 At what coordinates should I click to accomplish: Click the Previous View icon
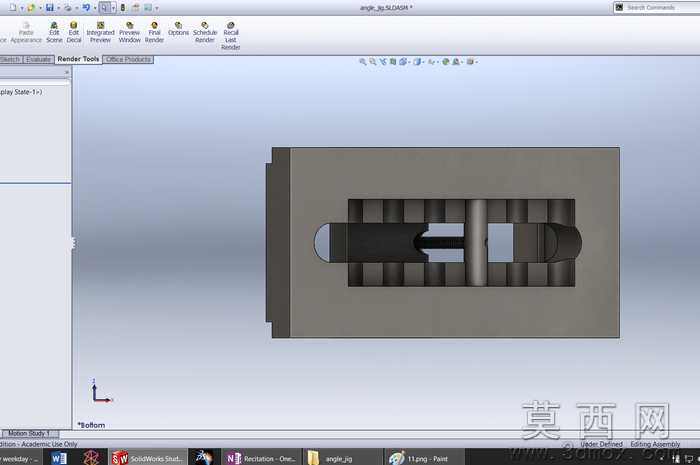click(383, 62)
